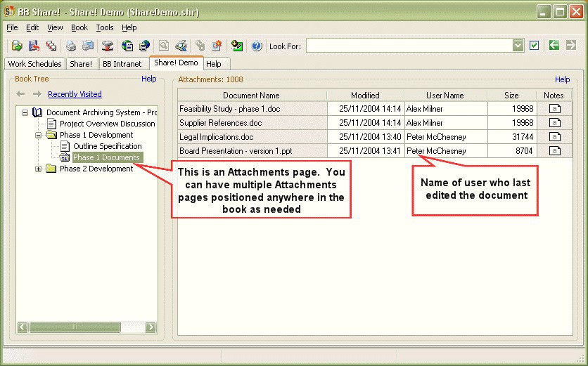This screenshot has width=588, height=366.
Task: Open the Look For dropdown arrow
Action: coord(518,46)
